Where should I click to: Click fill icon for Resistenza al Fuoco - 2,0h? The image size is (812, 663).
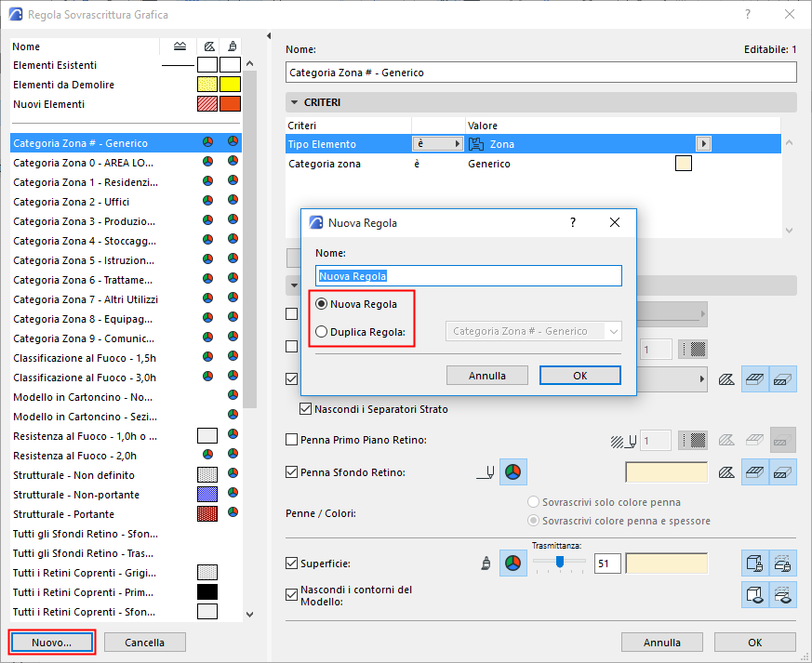(207, 455)
